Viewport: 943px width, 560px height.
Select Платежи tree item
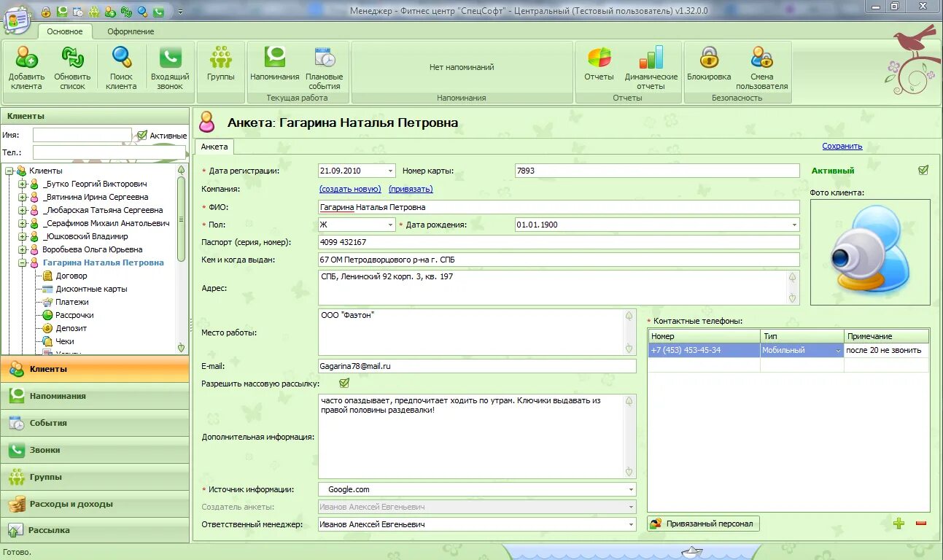pyautogui.click(x=72, y=302)
